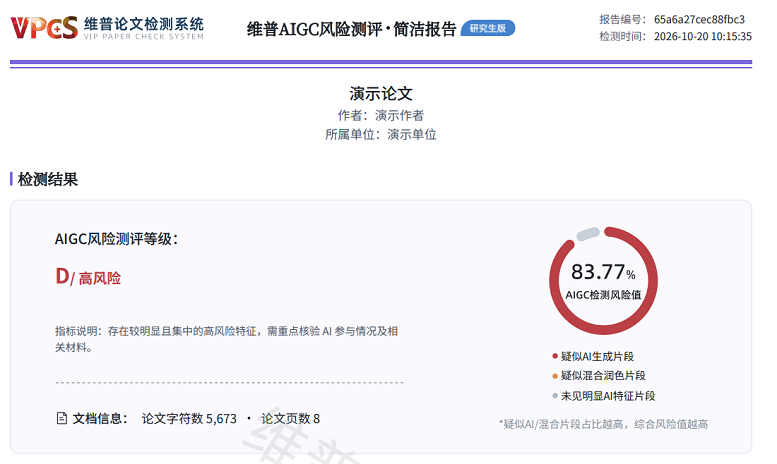777x464 pixels.
Task: Click the gray 未见明显AI特征片段 legend dot
Action: [555, 396]
